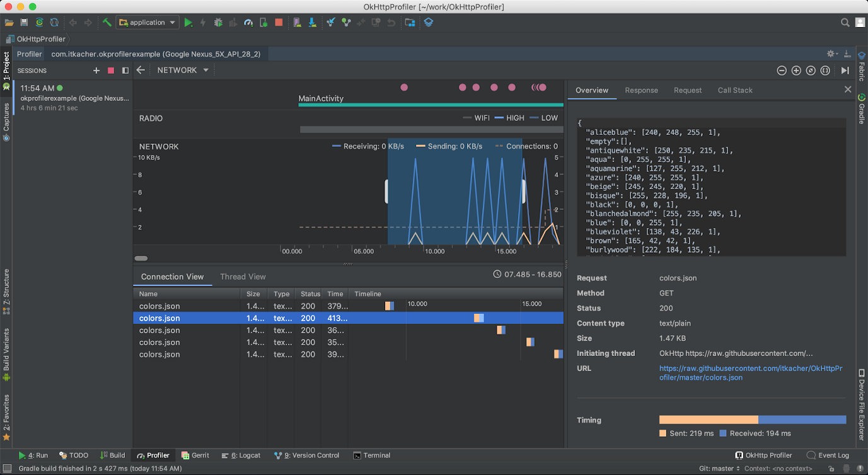Toggle the Sessions pane collapse icon

tap(125, 71)
